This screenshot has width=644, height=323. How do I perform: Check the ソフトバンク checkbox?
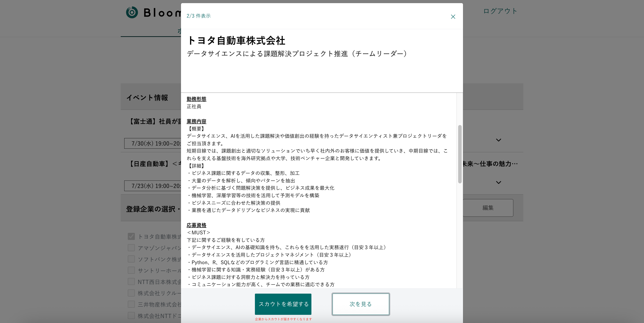pos(131,259)
